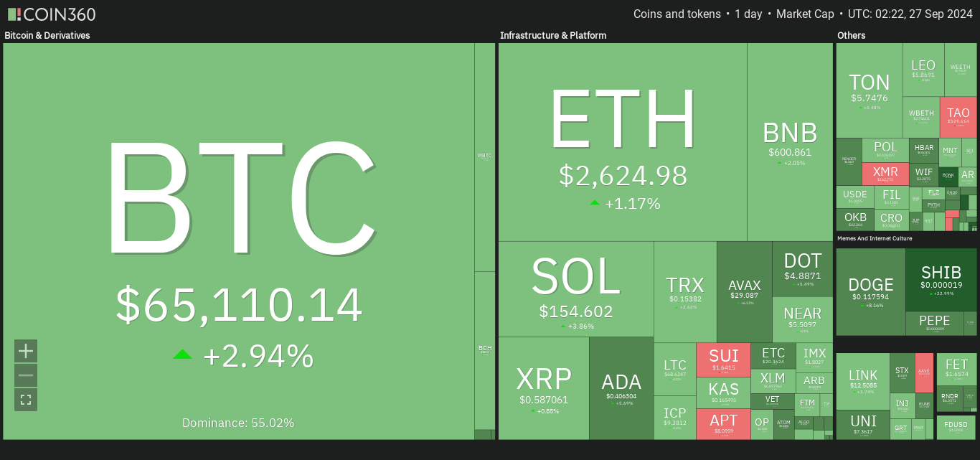
Task: Open the Infrastructure & Platform category label
Action: tap(553, 35)
